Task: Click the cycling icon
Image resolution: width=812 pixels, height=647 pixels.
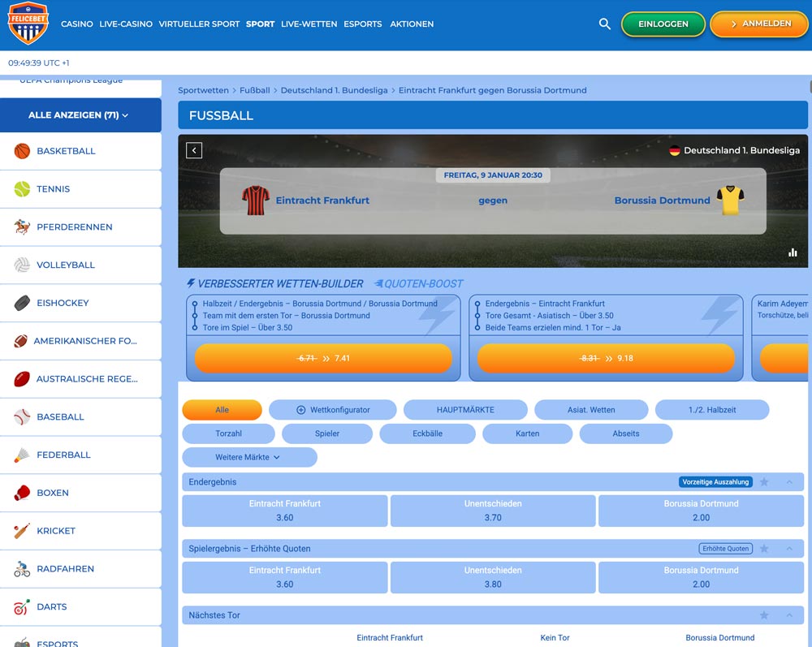Action: click(22, 569)
